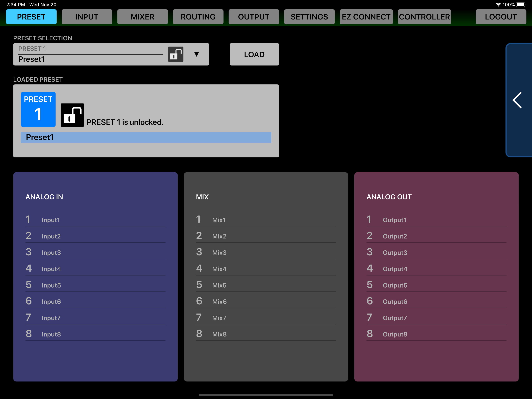This screenshot has height=399, width=532.
Task: Select Output3 in Analog Out
Action: click(x=437, y=252)
